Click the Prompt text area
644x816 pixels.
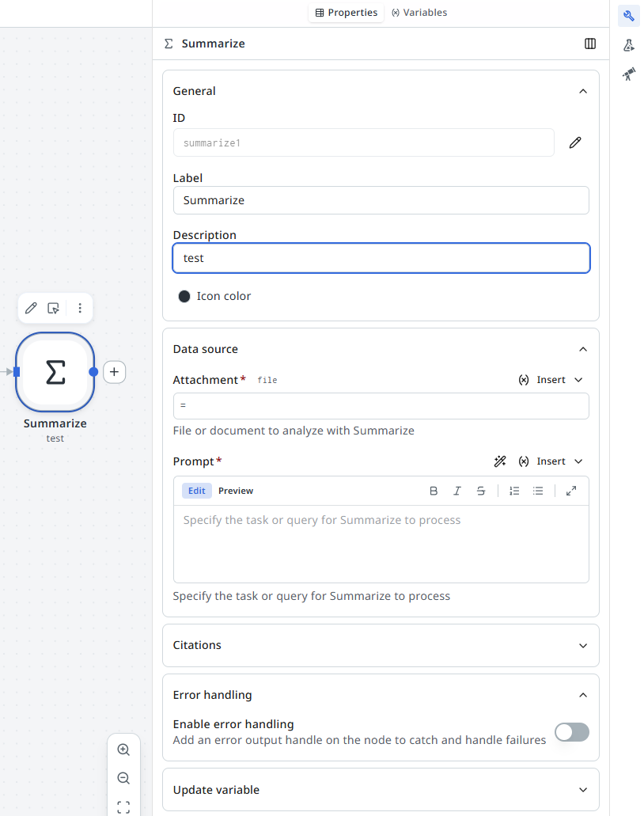point(381,544)
